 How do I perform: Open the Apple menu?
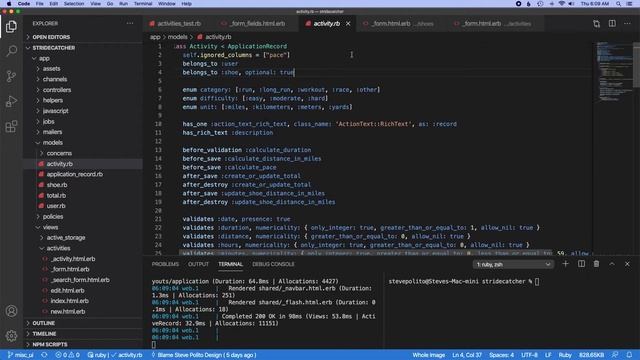click(9, 4)
